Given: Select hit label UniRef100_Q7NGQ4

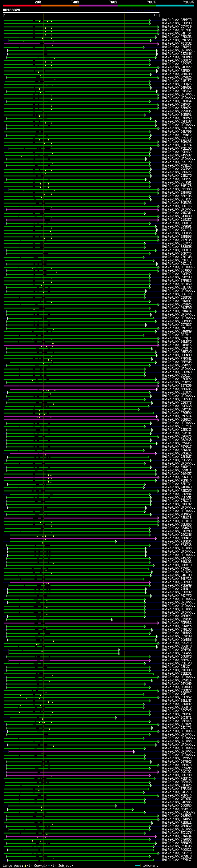Looking at the screenshot, I should click(x=177, y=836).
